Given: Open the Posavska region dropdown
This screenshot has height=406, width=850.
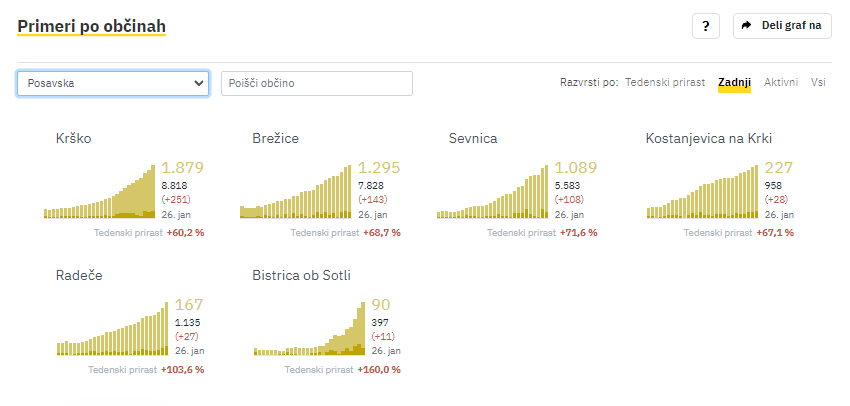Looking at the screenshot, I should click(x=113, y=83).
